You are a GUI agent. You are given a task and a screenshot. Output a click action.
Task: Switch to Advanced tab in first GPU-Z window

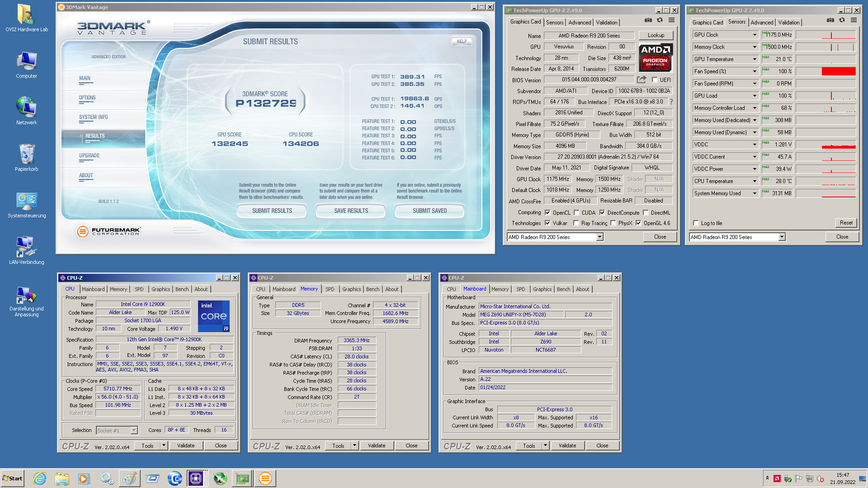pos(580,23)
